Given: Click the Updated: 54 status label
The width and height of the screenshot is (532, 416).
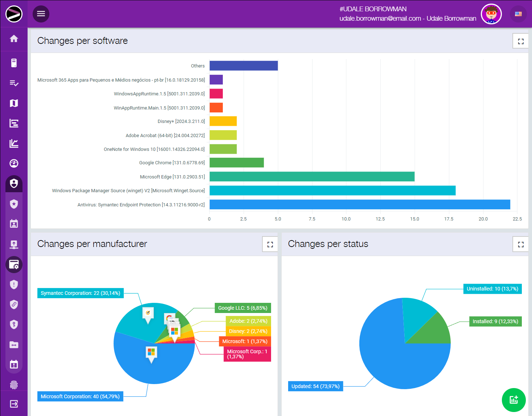Looking at the screenshot, I should (x=315, y=386).
